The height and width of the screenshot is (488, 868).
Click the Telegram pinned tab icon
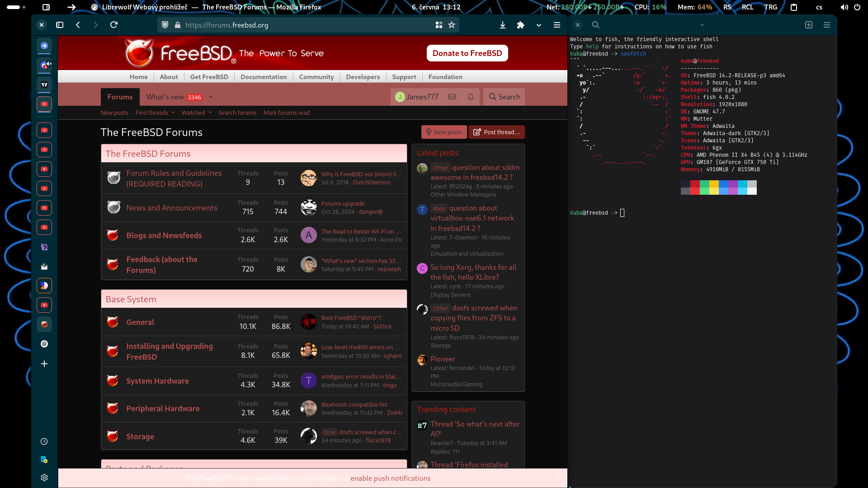44,46
